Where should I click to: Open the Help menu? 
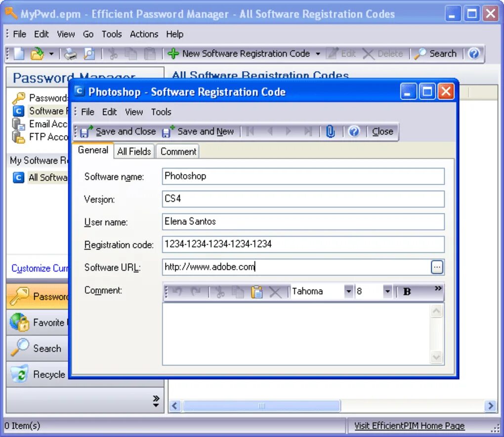click(174, 34)
